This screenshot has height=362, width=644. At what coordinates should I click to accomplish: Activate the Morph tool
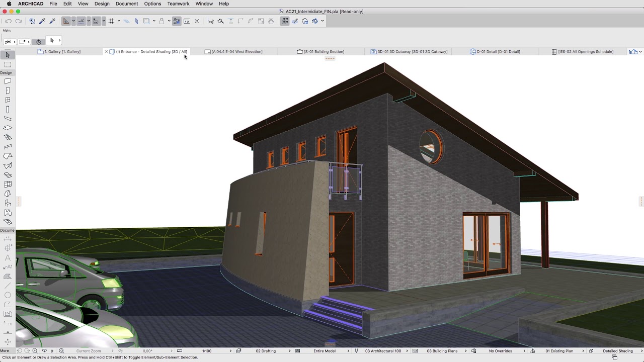point(8,194)
